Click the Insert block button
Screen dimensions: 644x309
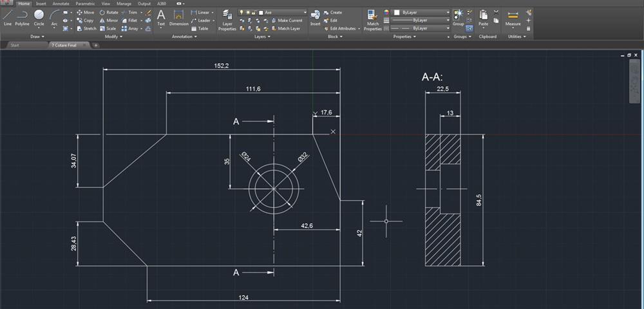pyautogui.click(x=316, y=18)
